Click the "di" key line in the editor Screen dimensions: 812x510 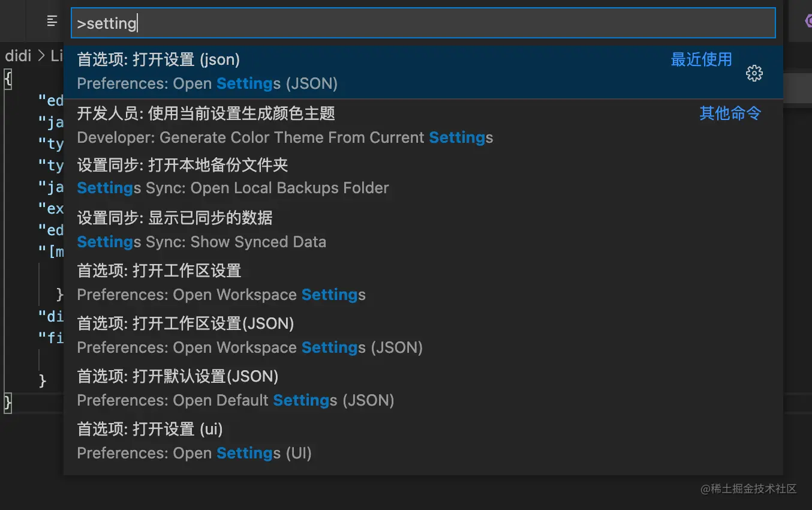coord(51,316)
